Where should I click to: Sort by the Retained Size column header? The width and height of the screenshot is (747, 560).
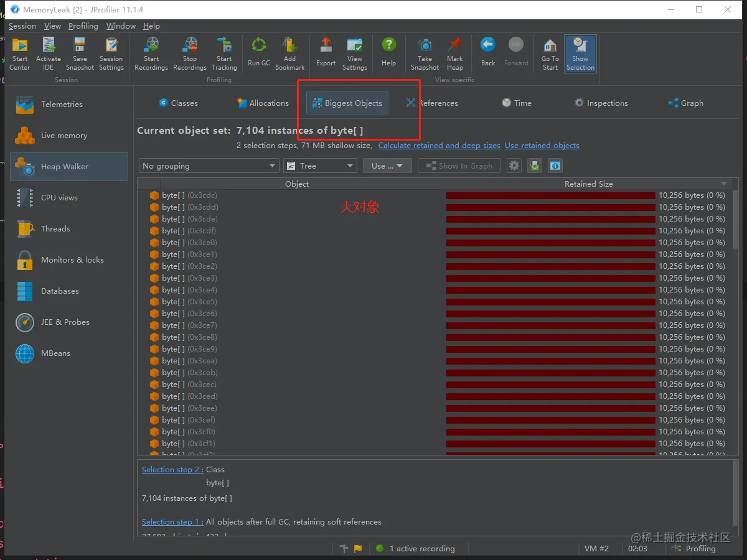(588, 184)
